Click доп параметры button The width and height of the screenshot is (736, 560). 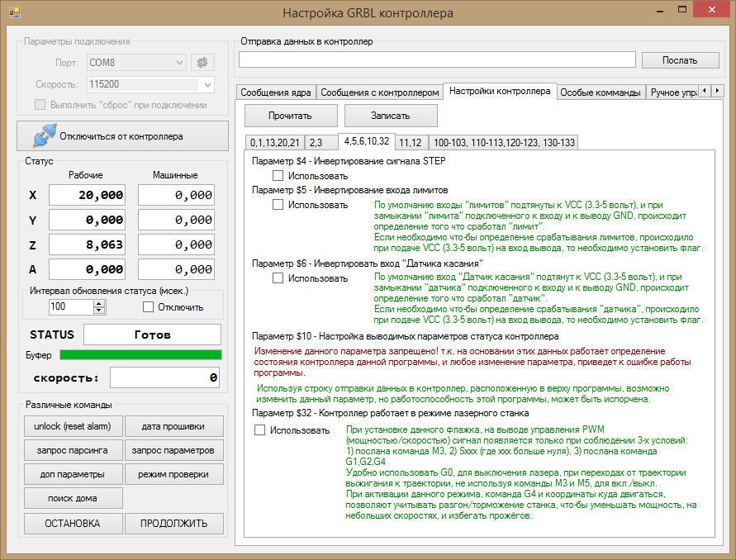pos(73,474)
